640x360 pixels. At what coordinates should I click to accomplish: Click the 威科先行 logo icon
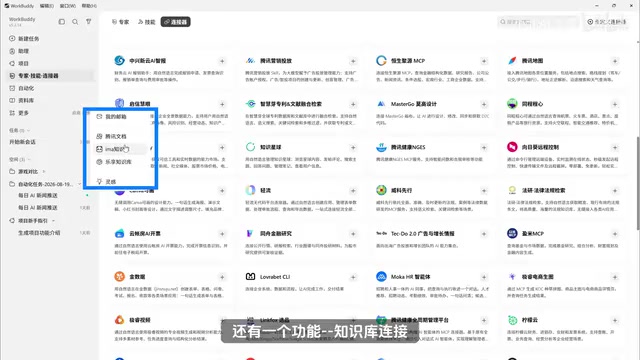point(381,190)
